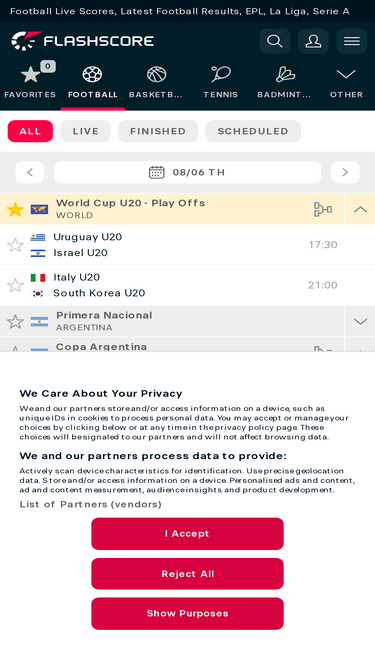Switch to the Scheduled filter tab
375x667 pixels.
pos(253,131)
